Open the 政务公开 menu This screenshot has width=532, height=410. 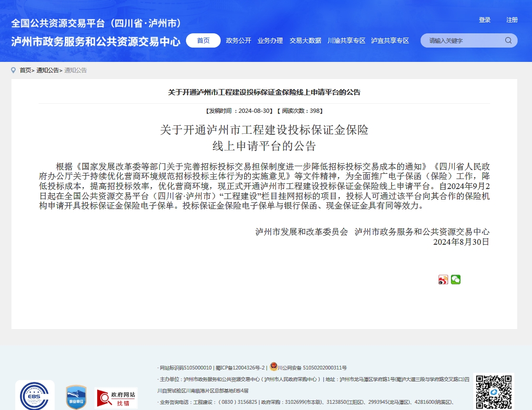point(238,40)
